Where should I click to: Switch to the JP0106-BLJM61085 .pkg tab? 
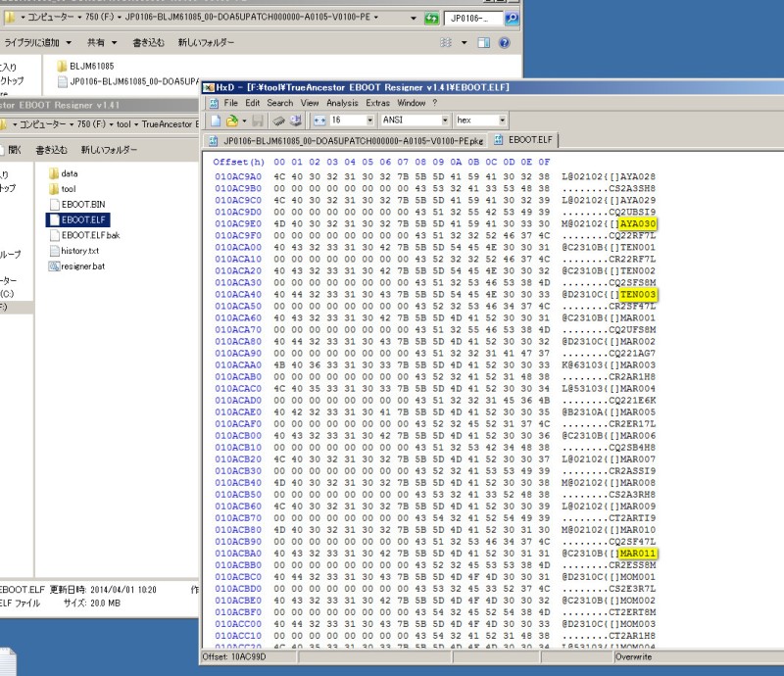pyautogui.click(x=346, y=140)
